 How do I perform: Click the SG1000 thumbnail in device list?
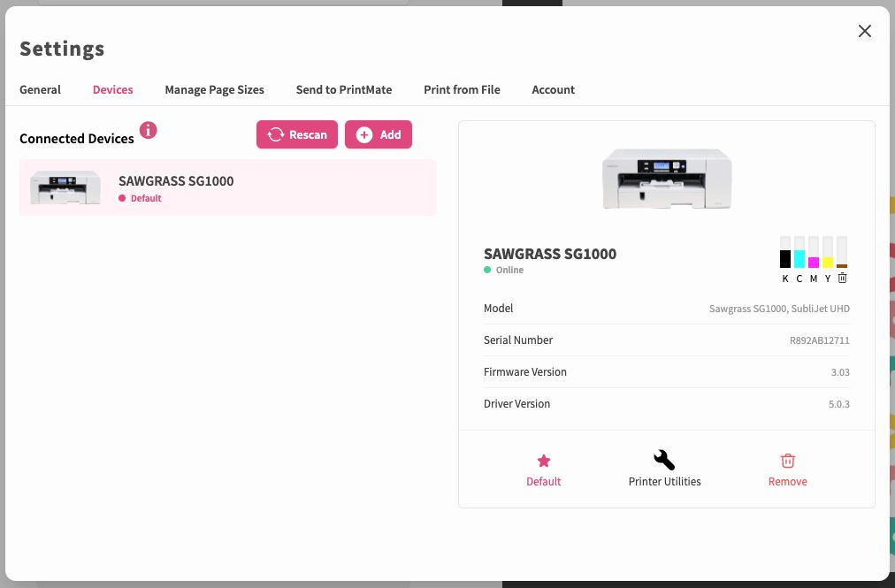pos(65,187)
